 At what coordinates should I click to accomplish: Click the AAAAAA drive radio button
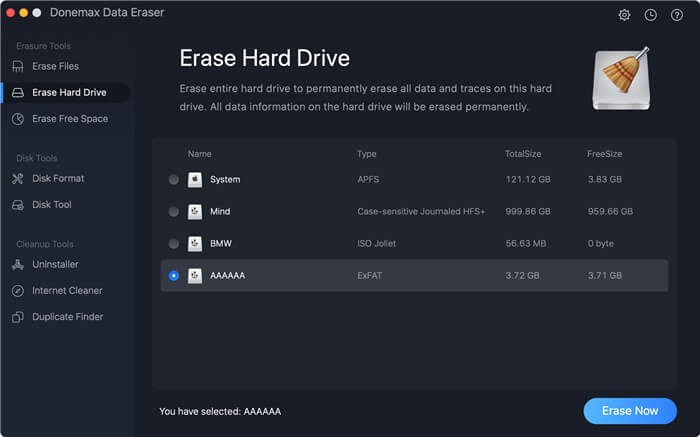pos(174,276)
